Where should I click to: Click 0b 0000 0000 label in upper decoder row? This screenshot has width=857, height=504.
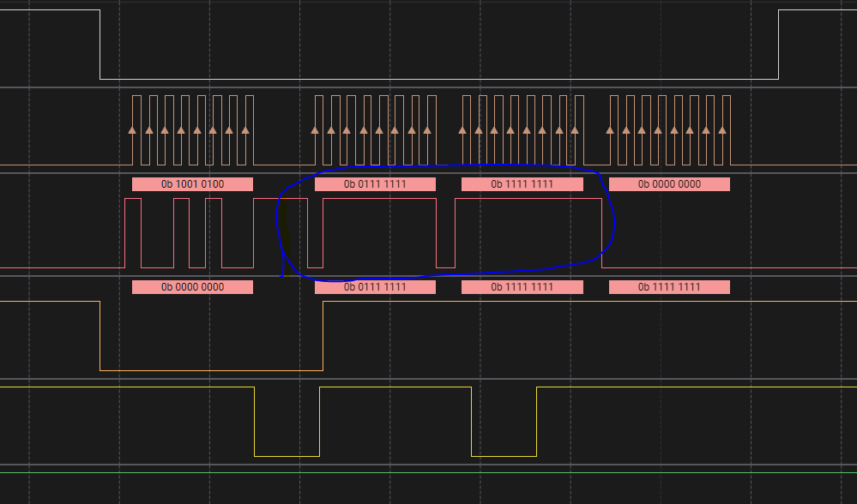pyautogui.click(x=669, y=184)
